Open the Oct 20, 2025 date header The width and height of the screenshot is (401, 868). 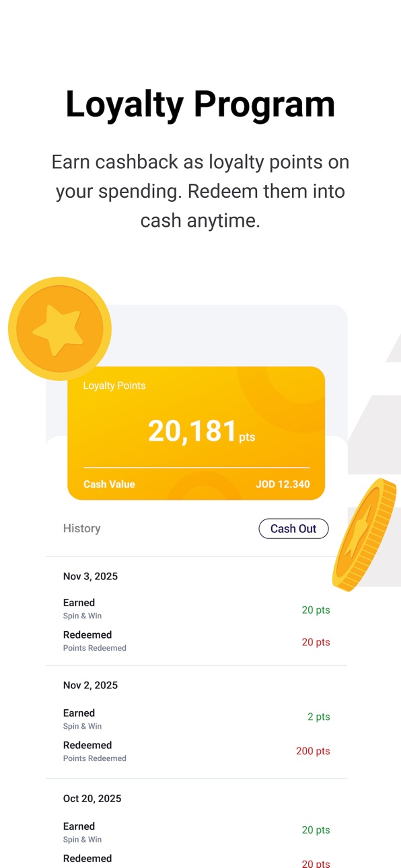[x=92, y=799]
